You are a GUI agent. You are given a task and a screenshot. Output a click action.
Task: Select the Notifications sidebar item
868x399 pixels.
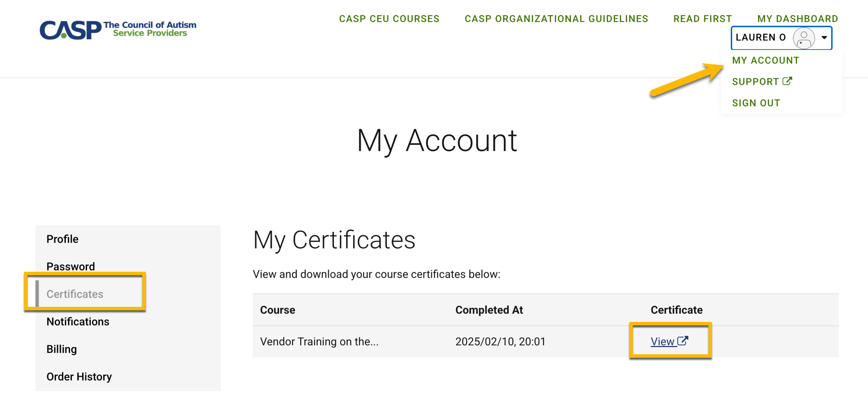coord(78,322)
